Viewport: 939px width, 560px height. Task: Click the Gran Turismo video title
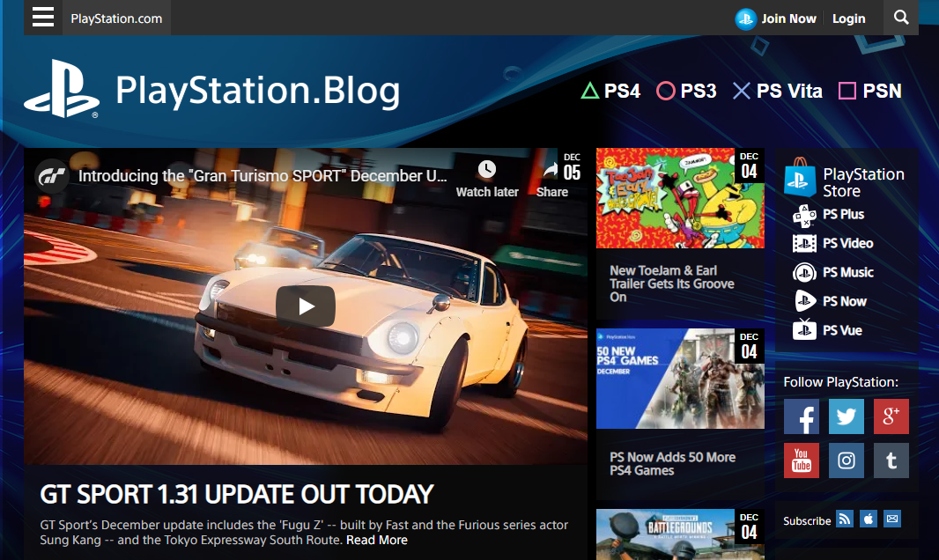click(x=262, y=176)
